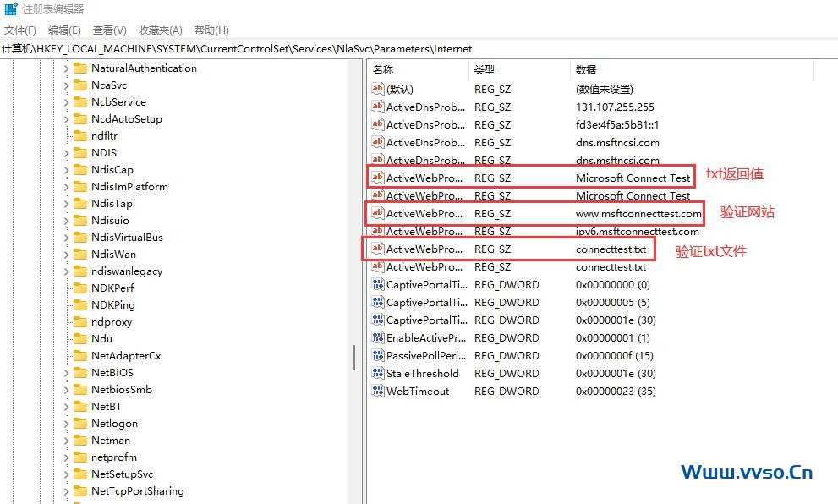Click the NetTcpPortSharing folder icon
Viewport: 838px width, 504px height.
pos(80,491)
